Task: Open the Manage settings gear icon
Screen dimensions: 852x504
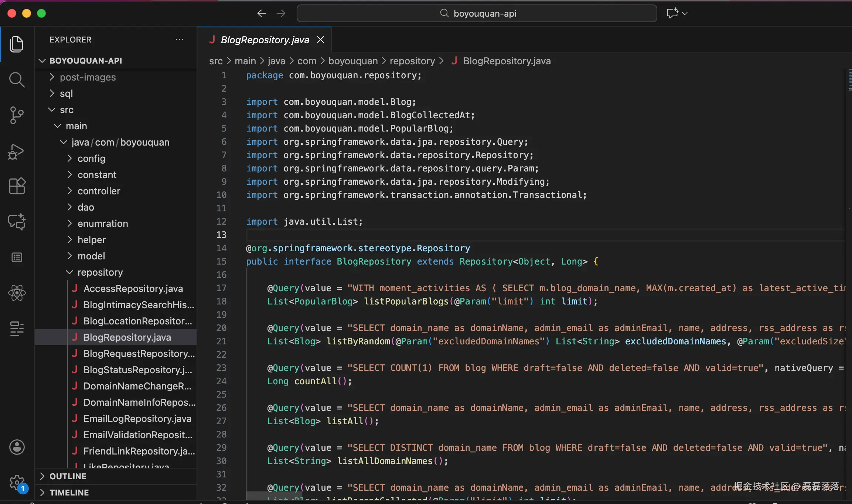Action: point(17,482)
